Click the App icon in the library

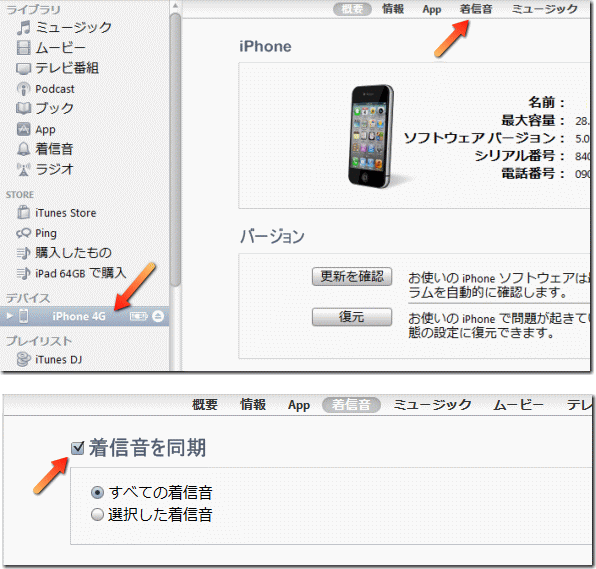[24, 129]
